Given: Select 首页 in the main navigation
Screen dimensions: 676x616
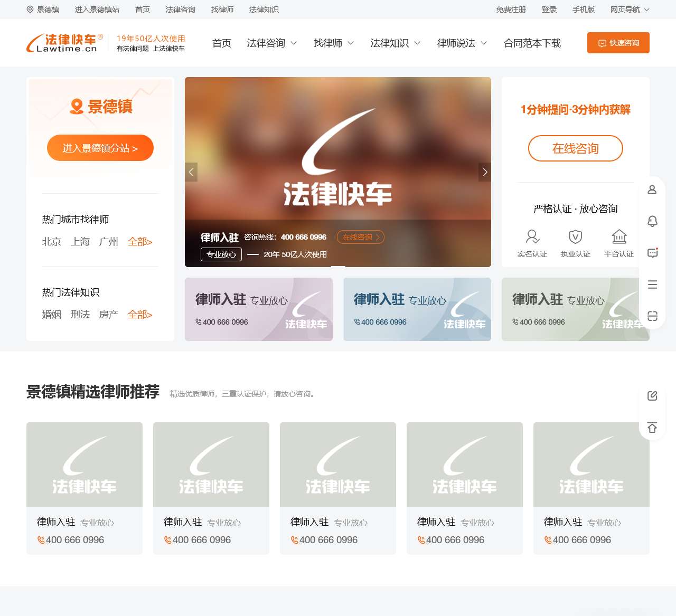Looking at the screenshot, I should 221,43.
